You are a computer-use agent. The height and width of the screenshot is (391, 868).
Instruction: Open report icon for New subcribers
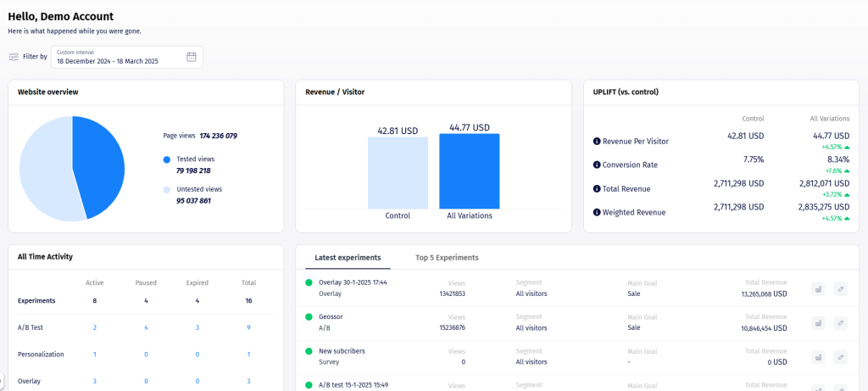click(x=817, y=356)
